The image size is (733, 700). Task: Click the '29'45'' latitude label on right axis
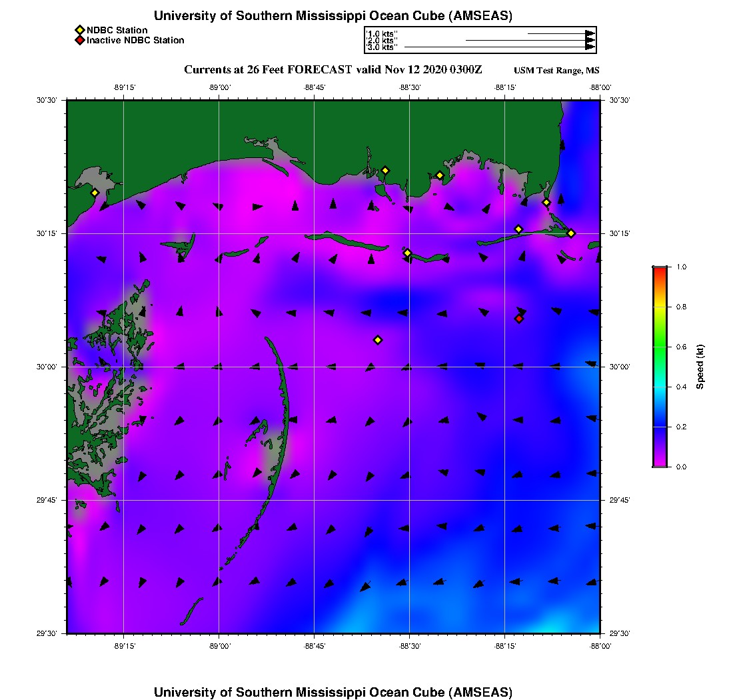click(x=620, y=501)
